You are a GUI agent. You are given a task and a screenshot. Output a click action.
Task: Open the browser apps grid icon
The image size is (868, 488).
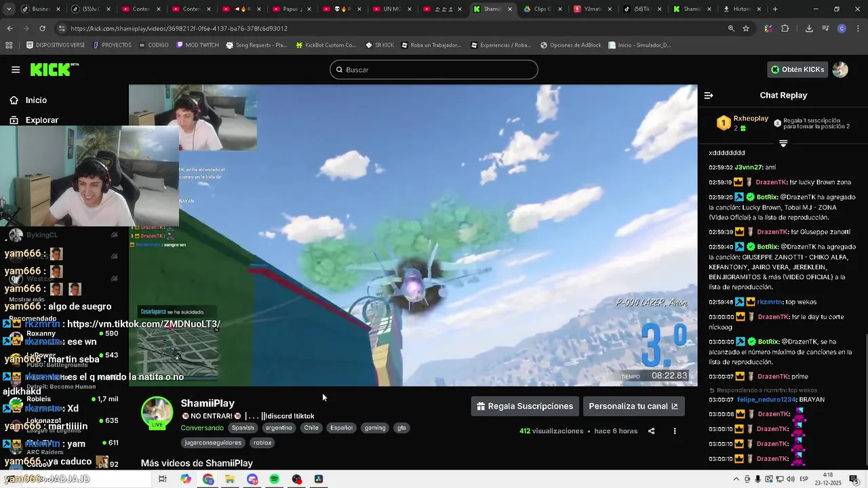9,45
